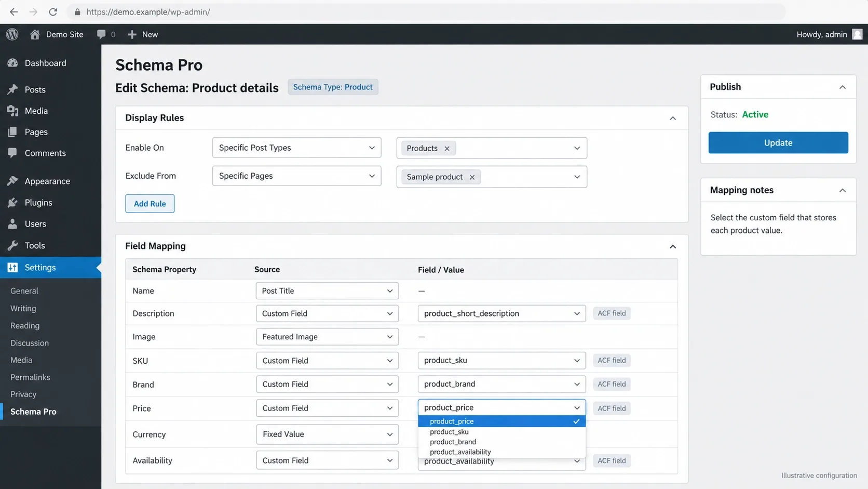Click the admin avatar icon
Viewport: 868px width, 489px height.
click(857, 34)
